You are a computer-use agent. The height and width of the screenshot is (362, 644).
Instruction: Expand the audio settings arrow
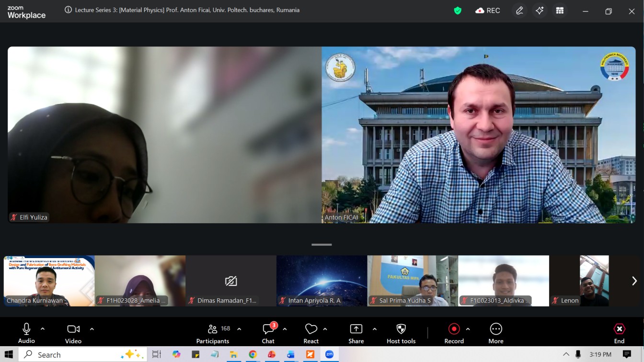(43, 329)
